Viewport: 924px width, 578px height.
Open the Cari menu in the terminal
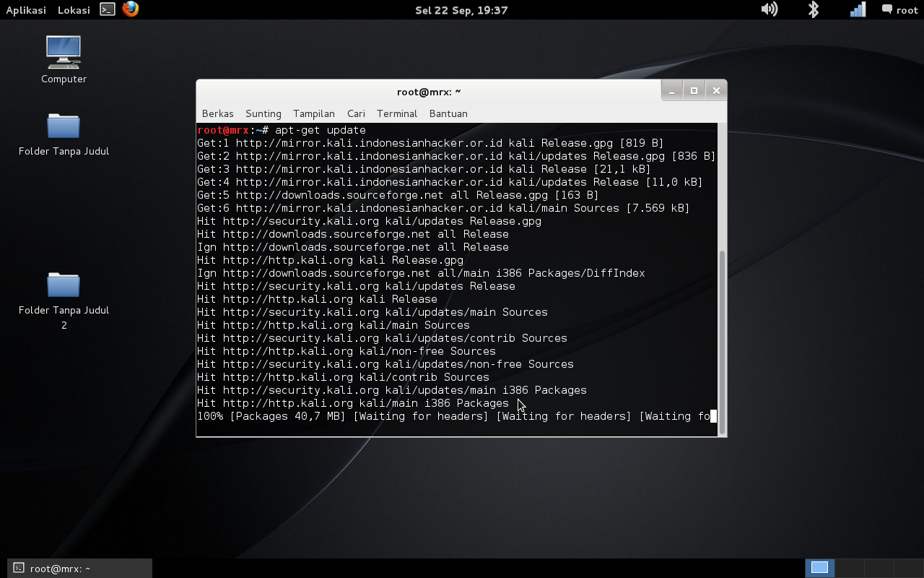(x=356, y=113)
